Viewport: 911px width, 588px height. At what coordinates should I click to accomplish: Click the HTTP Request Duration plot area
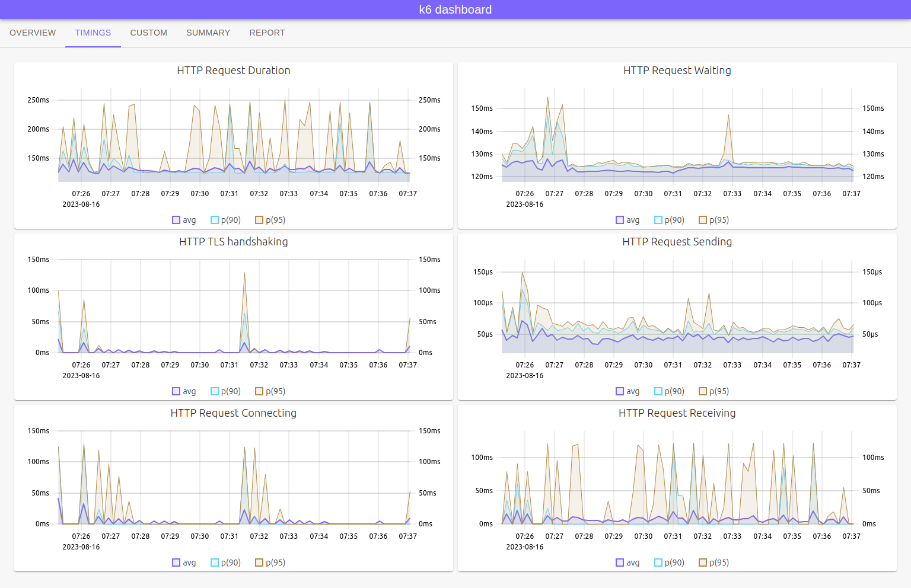(x=234, y=135)
